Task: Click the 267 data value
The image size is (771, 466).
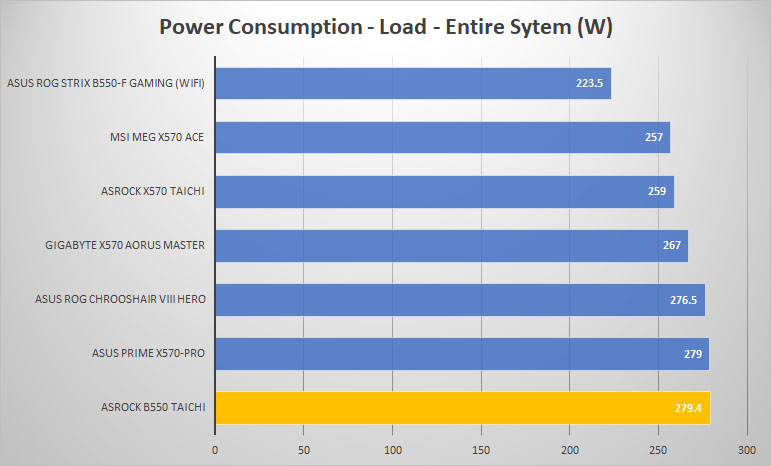Action: click(672, 245)
